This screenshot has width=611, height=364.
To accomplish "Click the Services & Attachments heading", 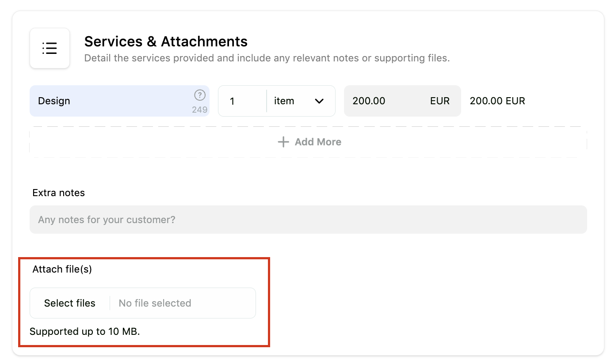I will 166,42.
